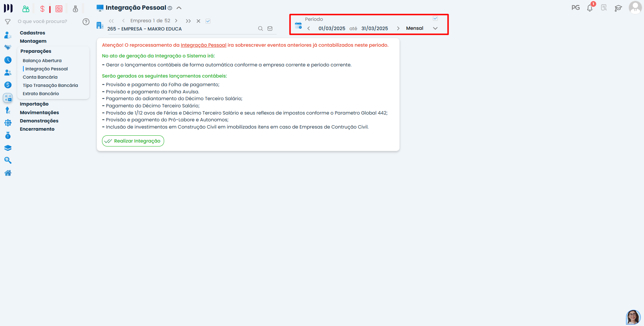Clear the selected company with the X
The height and width of the screenshot is (326, 644).
click(198, 21)
